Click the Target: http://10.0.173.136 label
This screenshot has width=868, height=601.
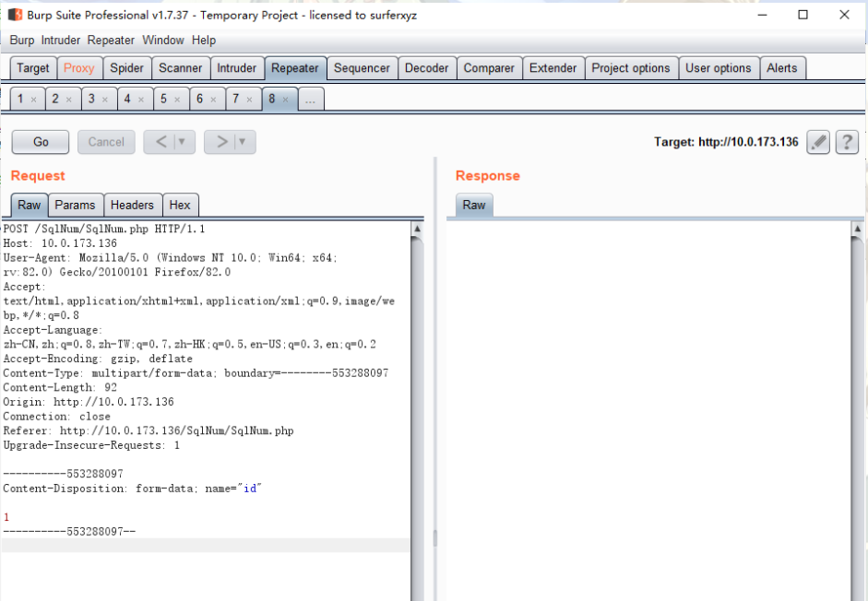coord(726,142)
